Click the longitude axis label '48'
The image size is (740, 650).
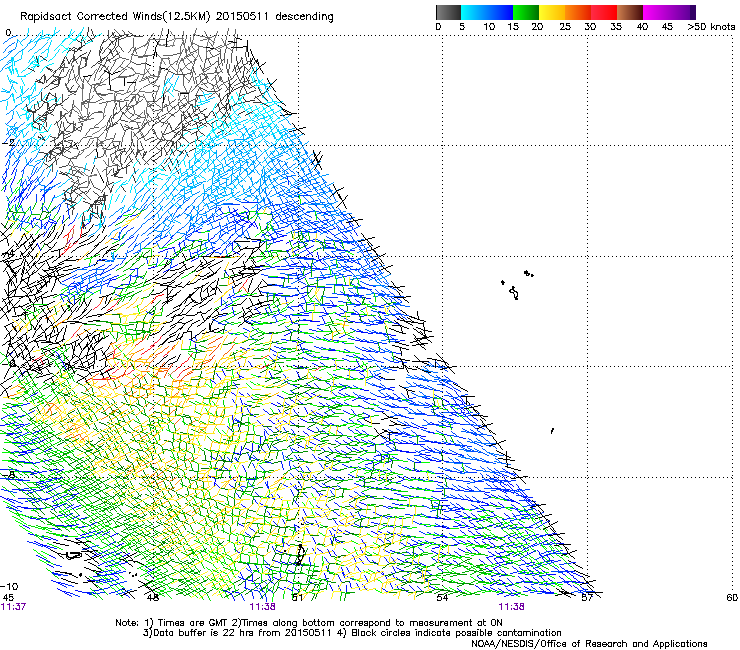pos(153,598)
